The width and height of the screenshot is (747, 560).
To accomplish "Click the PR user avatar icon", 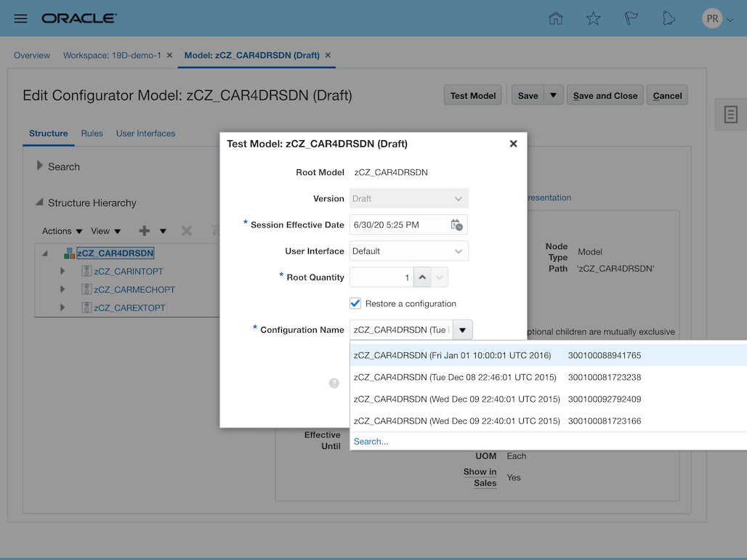I will pos(713,18).
